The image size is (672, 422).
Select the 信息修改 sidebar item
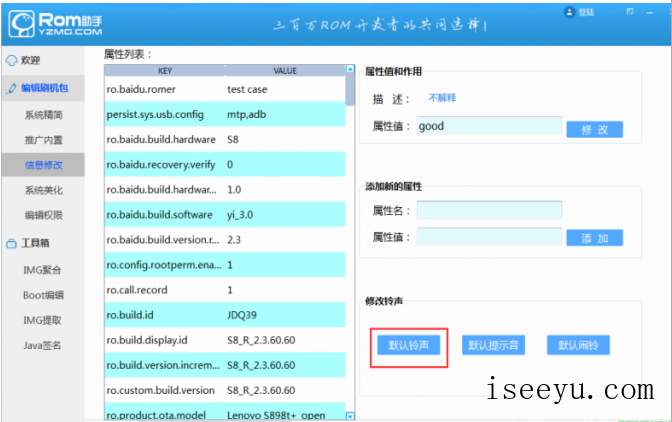point(43,165)
